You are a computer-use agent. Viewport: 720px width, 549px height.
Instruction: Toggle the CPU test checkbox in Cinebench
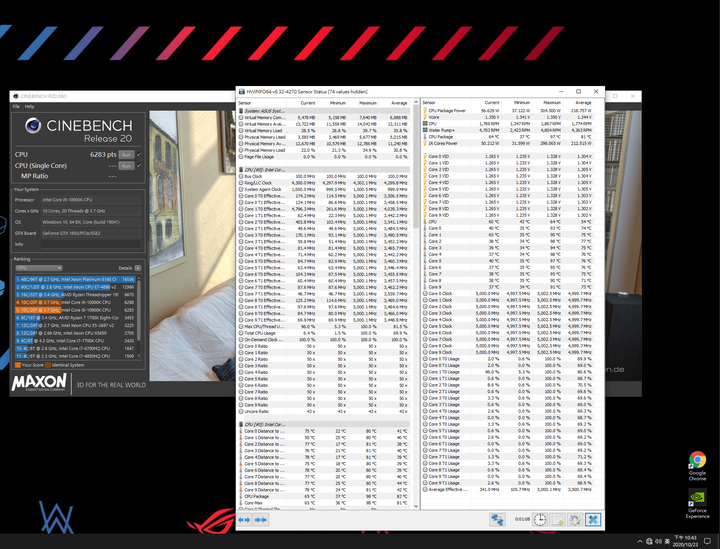pos(139,154)
